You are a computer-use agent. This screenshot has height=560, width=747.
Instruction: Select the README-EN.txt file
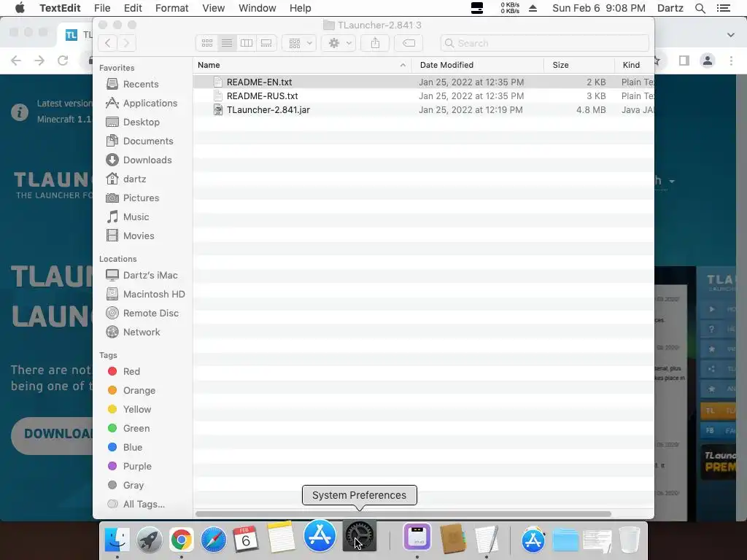point(424,82)
